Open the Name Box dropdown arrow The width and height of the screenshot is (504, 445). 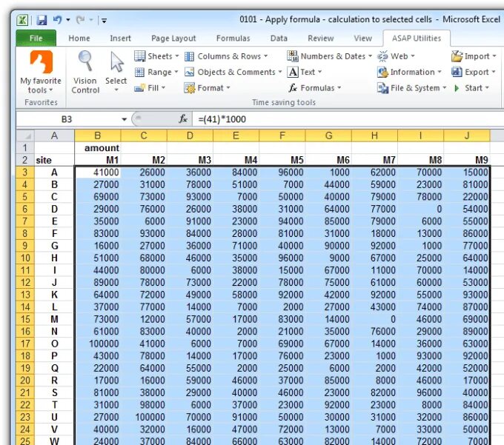click(x=124, y=119)
